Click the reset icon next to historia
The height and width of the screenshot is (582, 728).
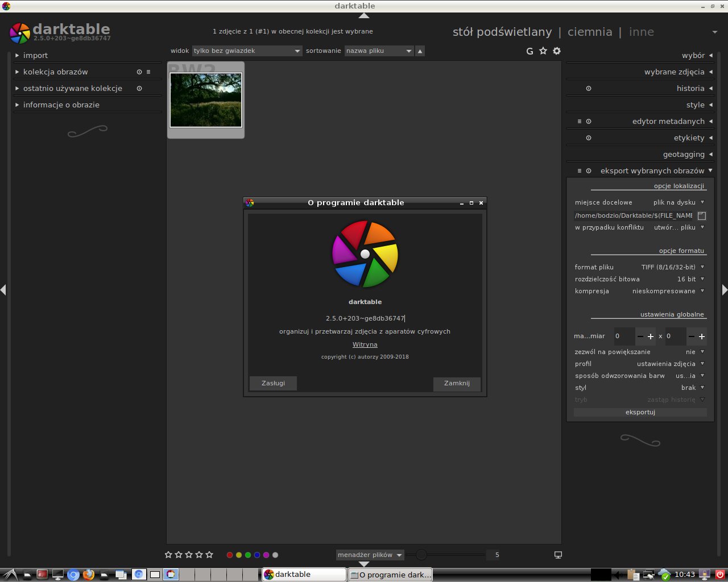coord(589,89)
